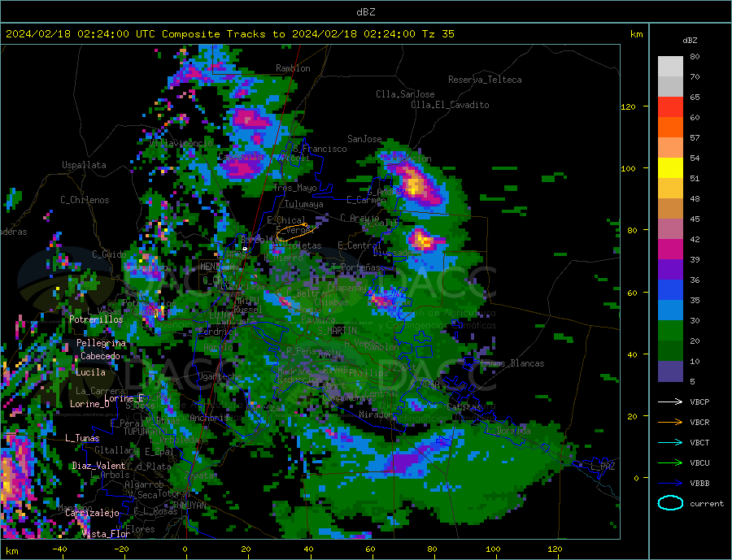Click the 80 value on the dBZ scale
The height and width of the screenshot is (560, 732).
695,56
